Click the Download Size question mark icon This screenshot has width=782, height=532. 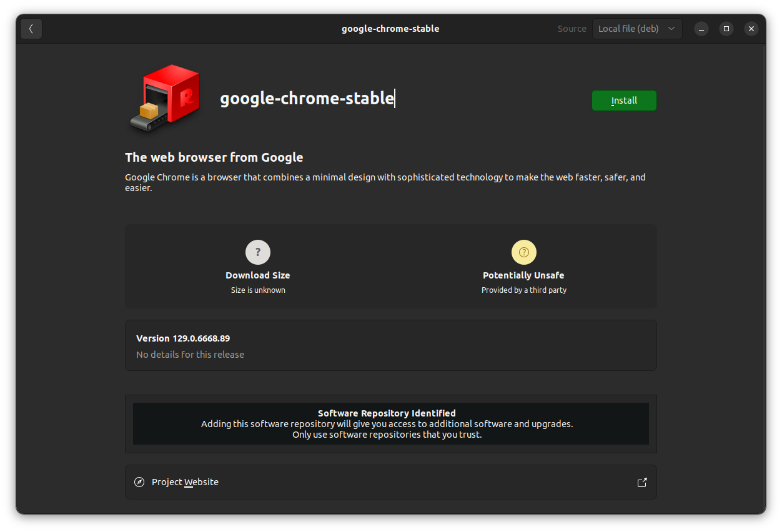(258, 252)
